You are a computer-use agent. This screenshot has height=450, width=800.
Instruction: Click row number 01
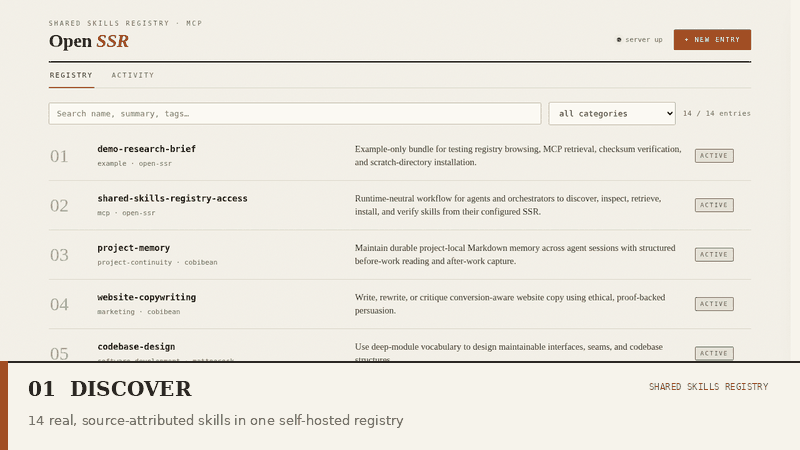pyautogui.click(x=59, y=156)
